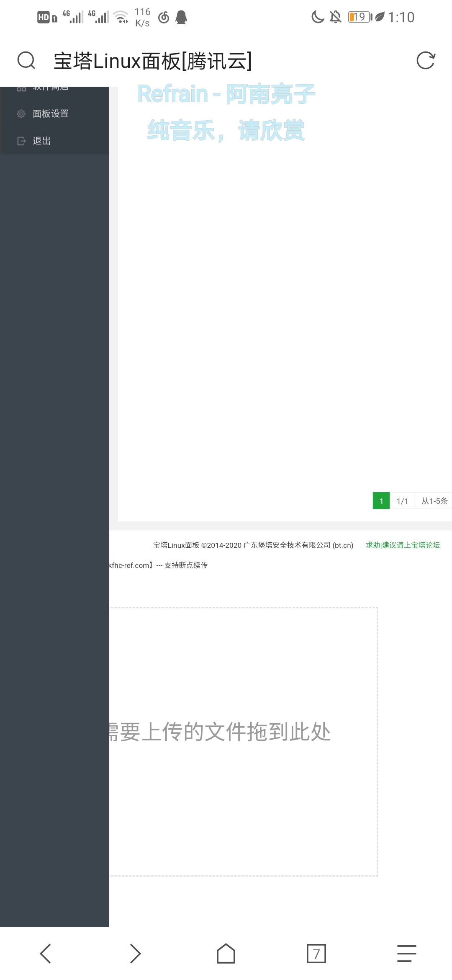The width and height of the screenshot is (452, 980).
Task: Open the browser hamburger menu
Action: [406, 954]
